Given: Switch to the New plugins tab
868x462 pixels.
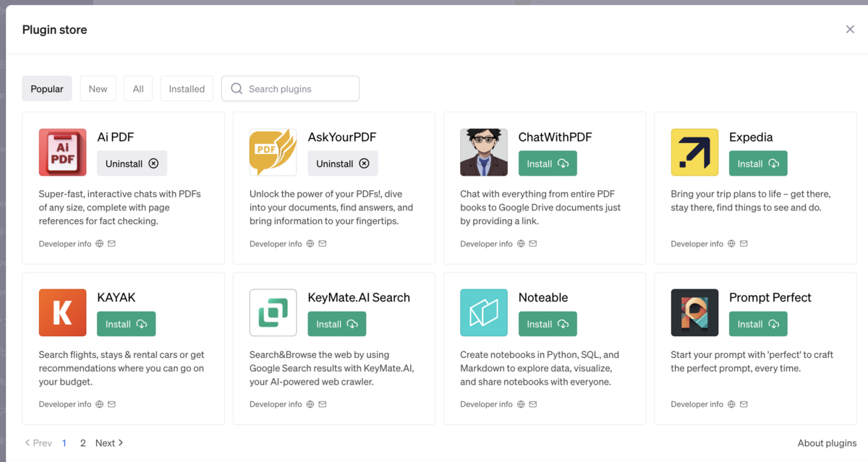Looking at the screenshot, I should (x=98, y=89).
